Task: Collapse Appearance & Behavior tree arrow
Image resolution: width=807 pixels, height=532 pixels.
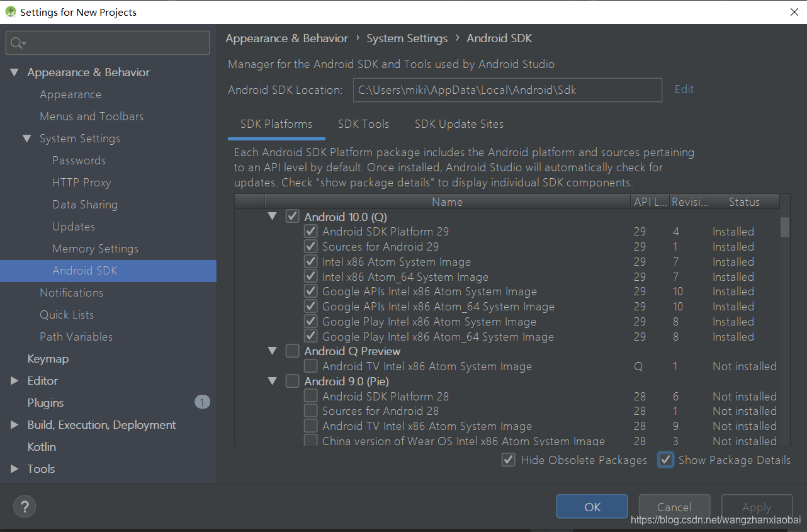Action: (14, 72)
